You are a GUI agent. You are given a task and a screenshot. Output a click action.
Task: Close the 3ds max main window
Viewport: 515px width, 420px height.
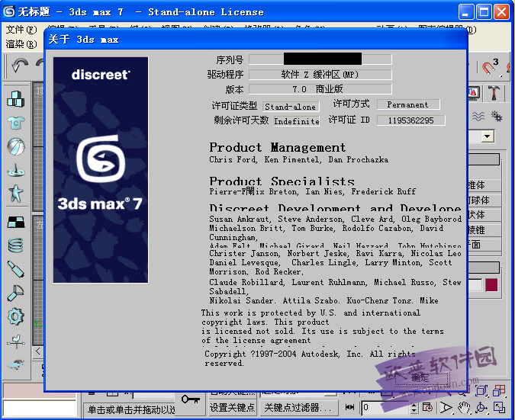501,12
